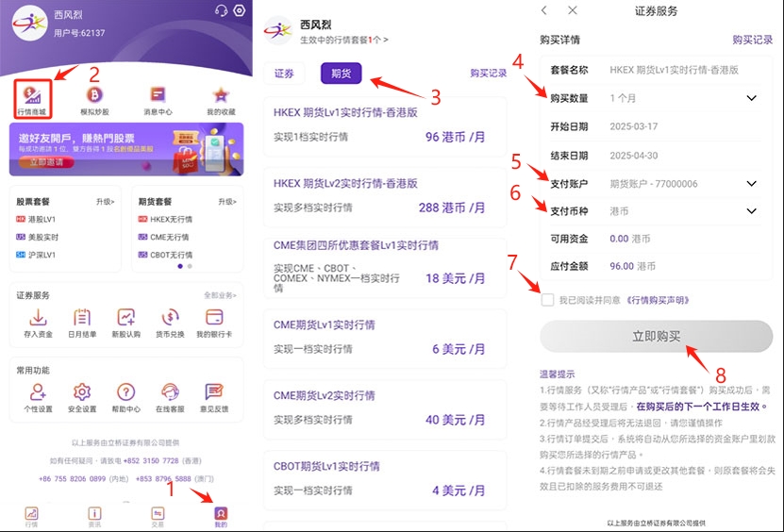Select CME期货Lv1实时行情 package

tap(385, 339)
